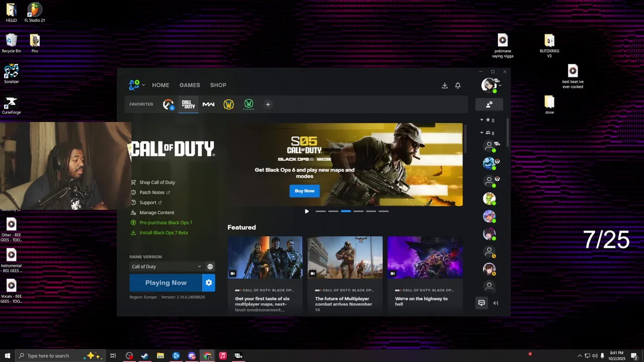Select the friend with purple-haired avatar

(x=490, y=216)
